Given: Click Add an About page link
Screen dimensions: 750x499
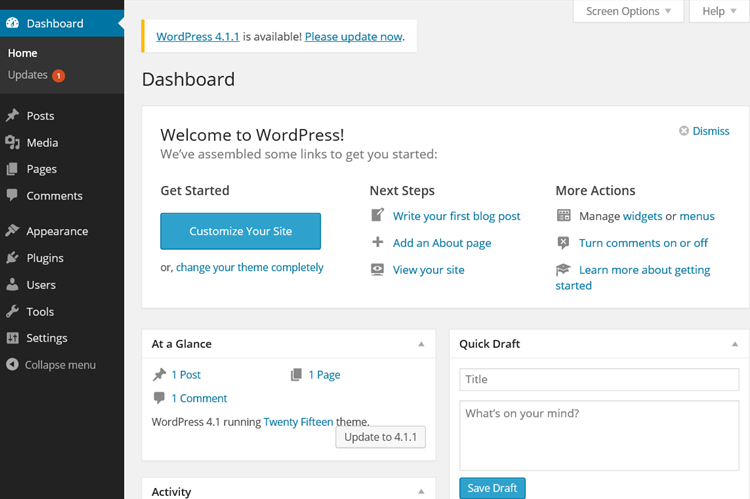Looking at the screenshot, I should coord(442,243).
